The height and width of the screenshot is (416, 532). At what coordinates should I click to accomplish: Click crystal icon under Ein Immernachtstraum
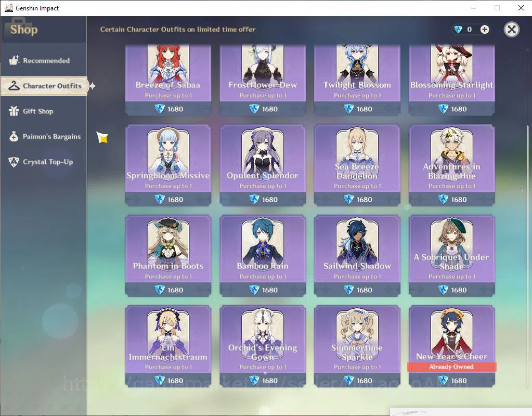[x=160, y=381]
